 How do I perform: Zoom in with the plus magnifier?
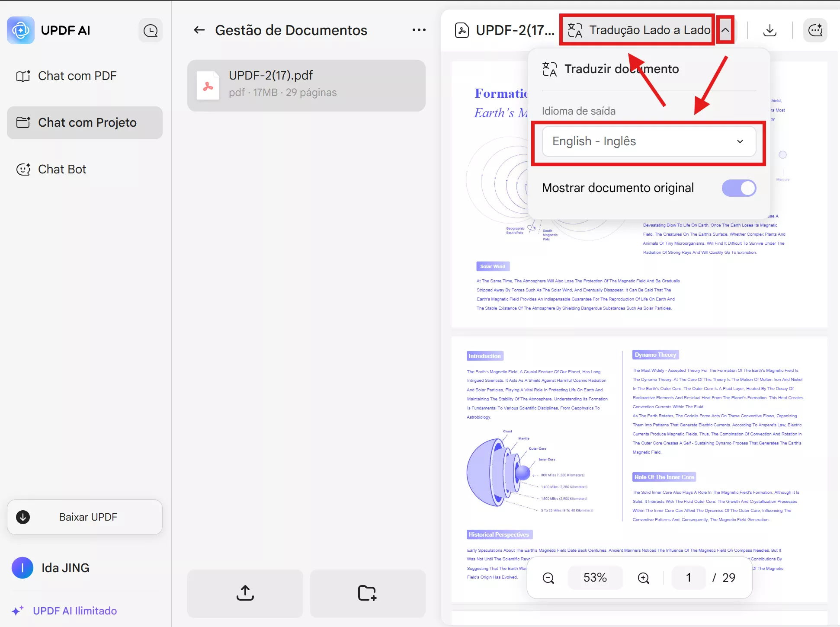coord(644,578)
